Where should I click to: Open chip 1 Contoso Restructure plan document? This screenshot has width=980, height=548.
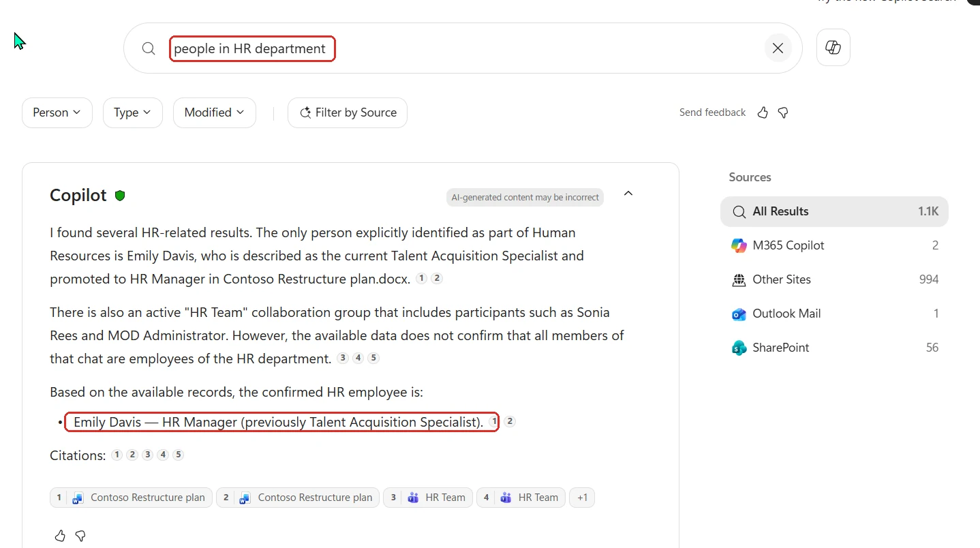(131, 498)
